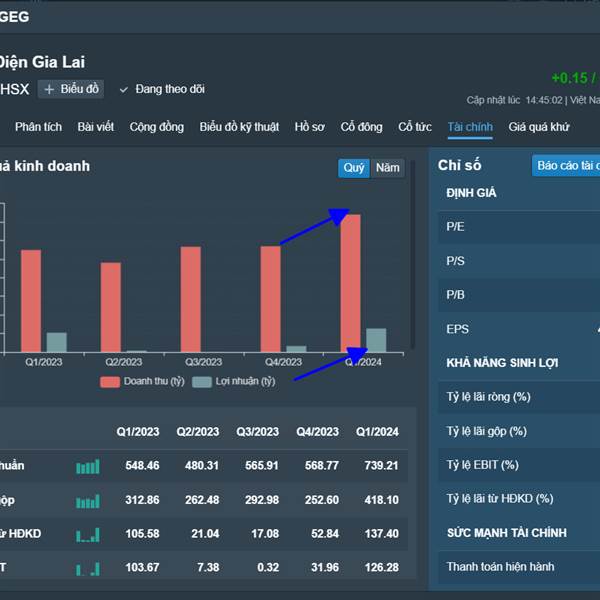Viewport: 600px width, 600px height.
Task: Select Tỷ lệ lãi gộp (%) row
Action: (519, 431)
